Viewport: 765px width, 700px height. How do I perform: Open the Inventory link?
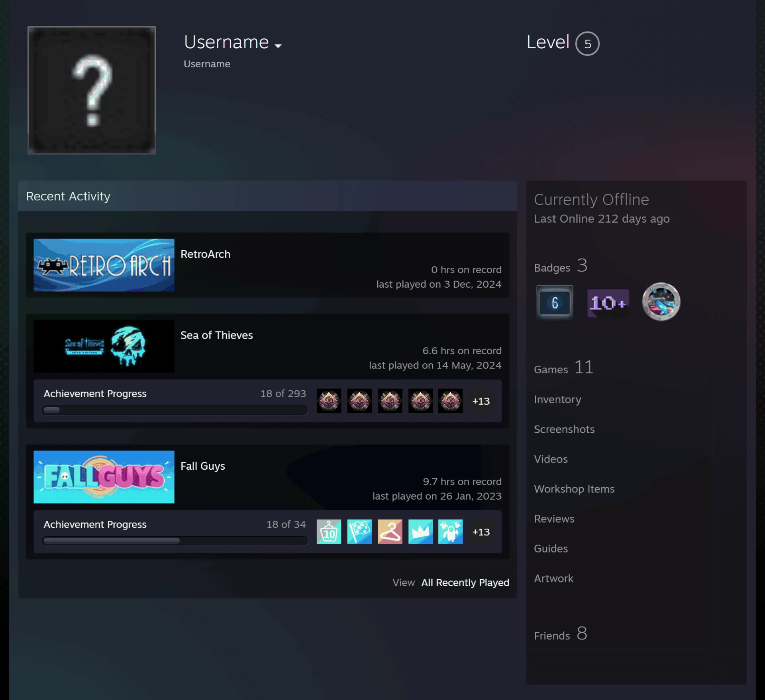pos(557,400)
